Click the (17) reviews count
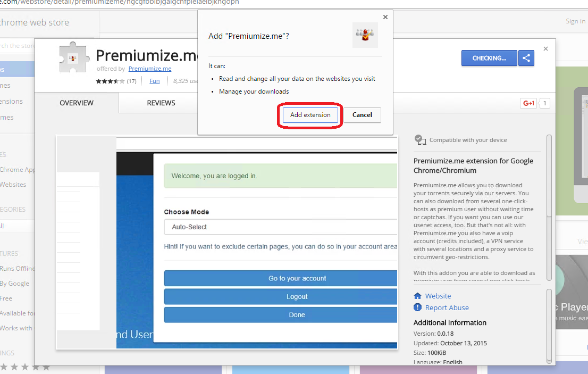Screen dimensions: 588x374 tap(131, 81)
